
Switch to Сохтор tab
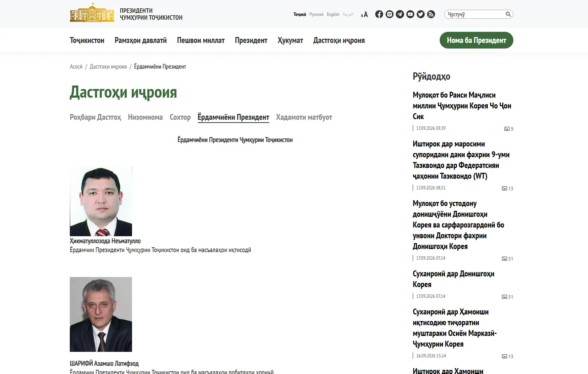point(180,117)
